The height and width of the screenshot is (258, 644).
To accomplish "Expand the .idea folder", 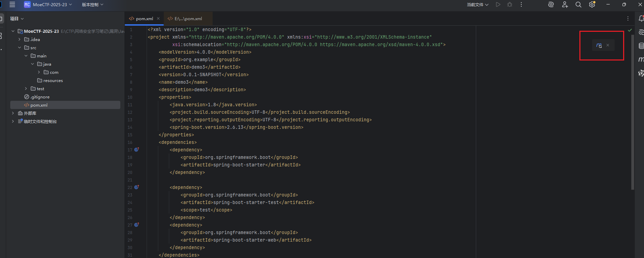I will [x=19, y=39].
